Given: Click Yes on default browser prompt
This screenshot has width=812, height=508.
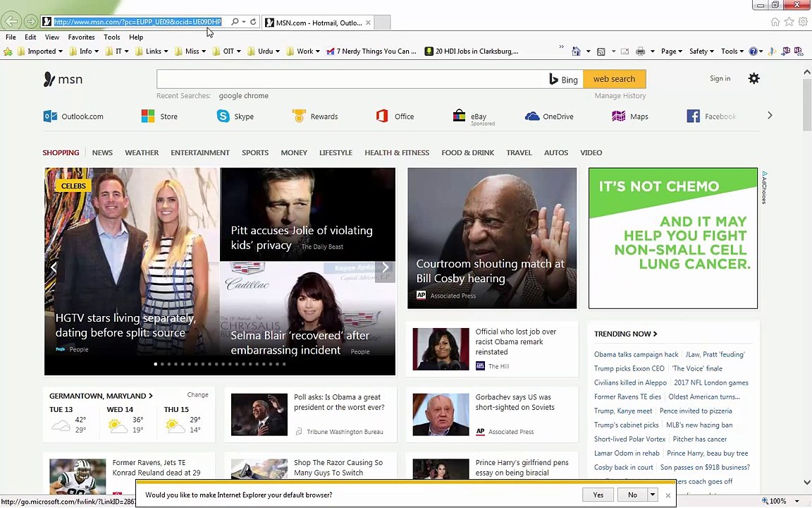Looking at the screenshot, I should click(x=598, y=495).
